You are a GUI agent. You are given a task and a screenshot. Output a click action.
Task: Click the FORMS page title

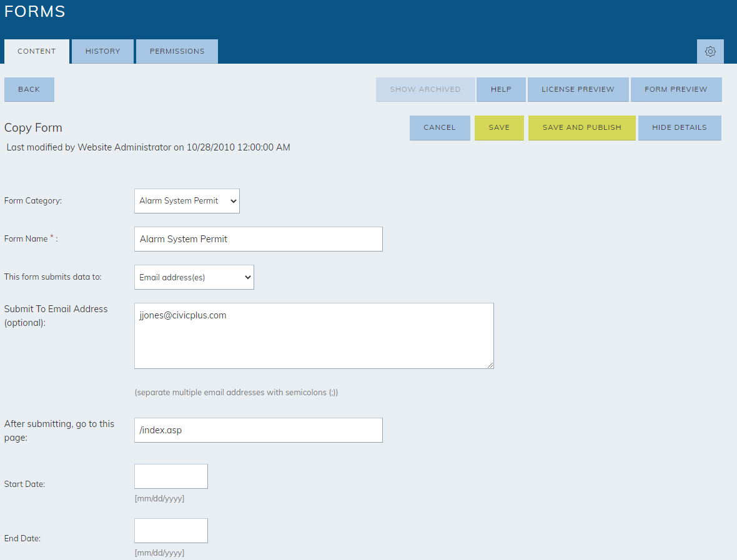35,11
